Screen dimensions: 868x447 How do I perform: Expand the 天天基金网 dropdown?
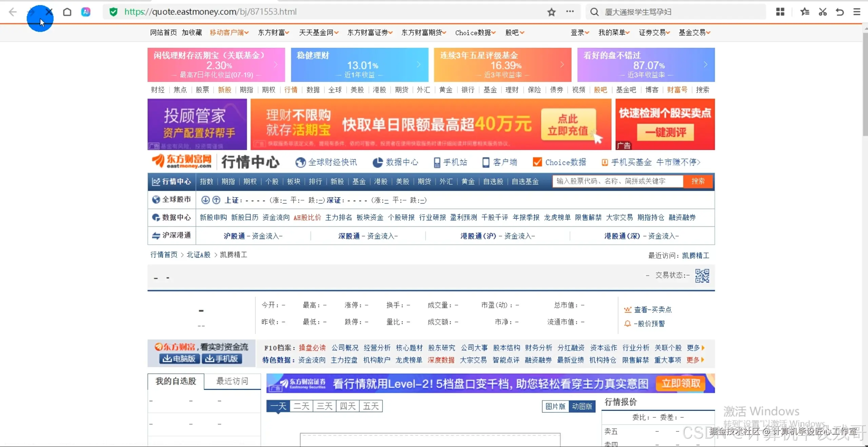click(x=319, y=33)
